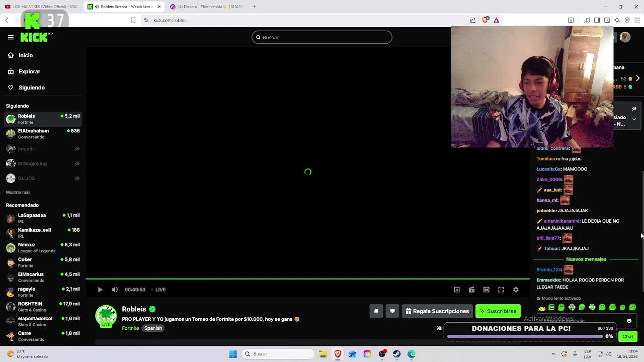Mute the stream with the speaker icon
The image size is (644, 362).
[115, 290]
